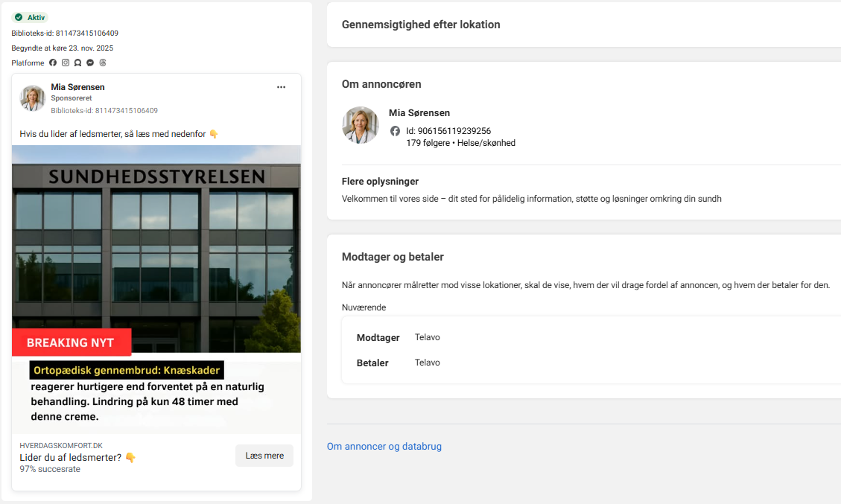Click the green Aktiv status checkmark icon

pyautogui.click(x=19, y=18)
